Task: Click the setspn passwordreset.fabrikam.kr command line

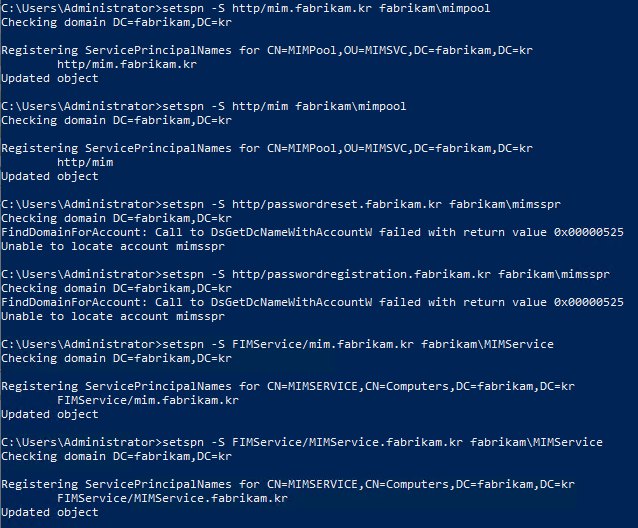Action: tap(281, 204)
